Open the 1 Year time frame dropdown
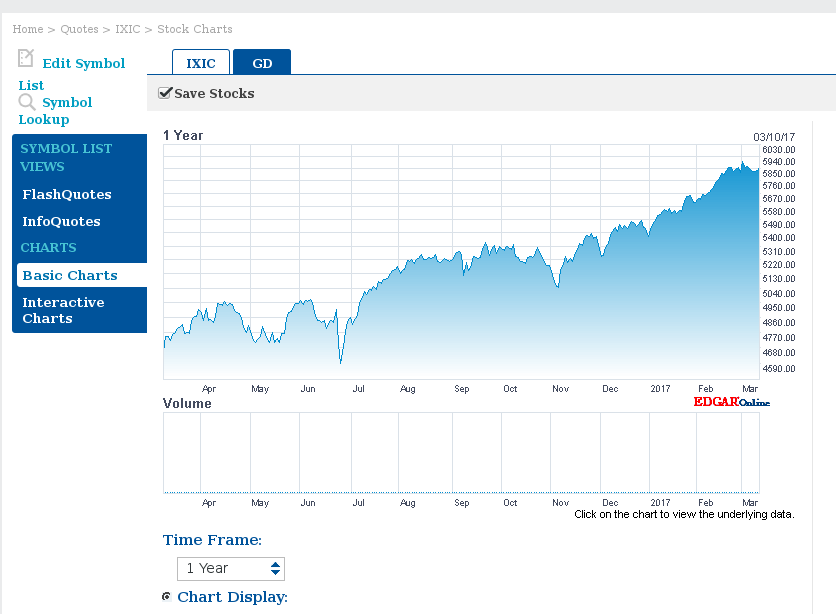Screen dimensions: 836x614 pyautogui.click(x=231, y=569)
